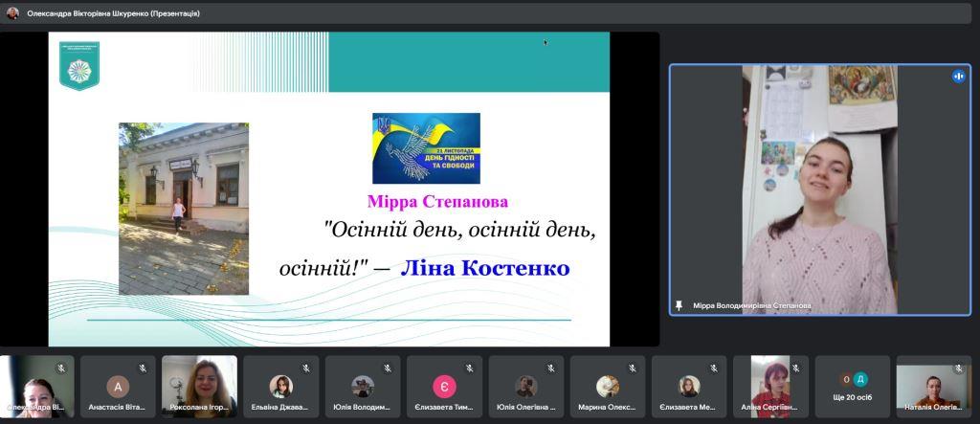Select Мірра Володимирівна Степанова's main video tile

[x=819, y=189]
